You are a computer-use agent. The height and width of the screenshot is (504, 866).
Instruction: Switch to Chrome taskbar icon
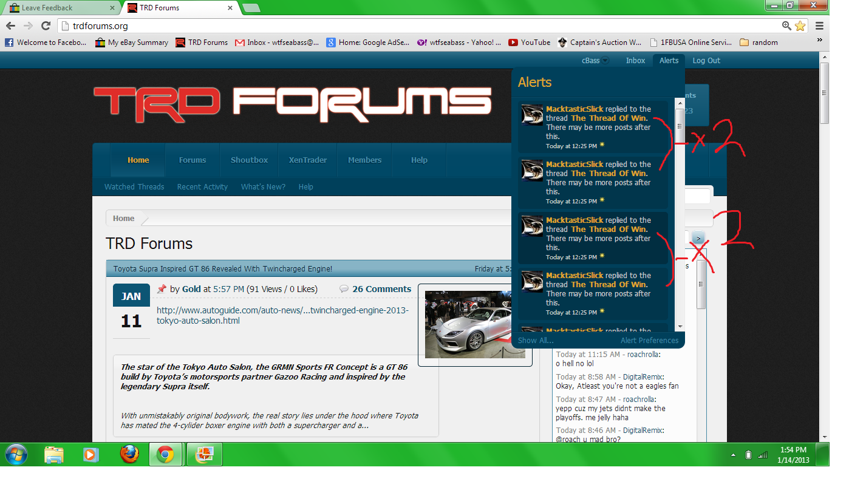(166, 454)
